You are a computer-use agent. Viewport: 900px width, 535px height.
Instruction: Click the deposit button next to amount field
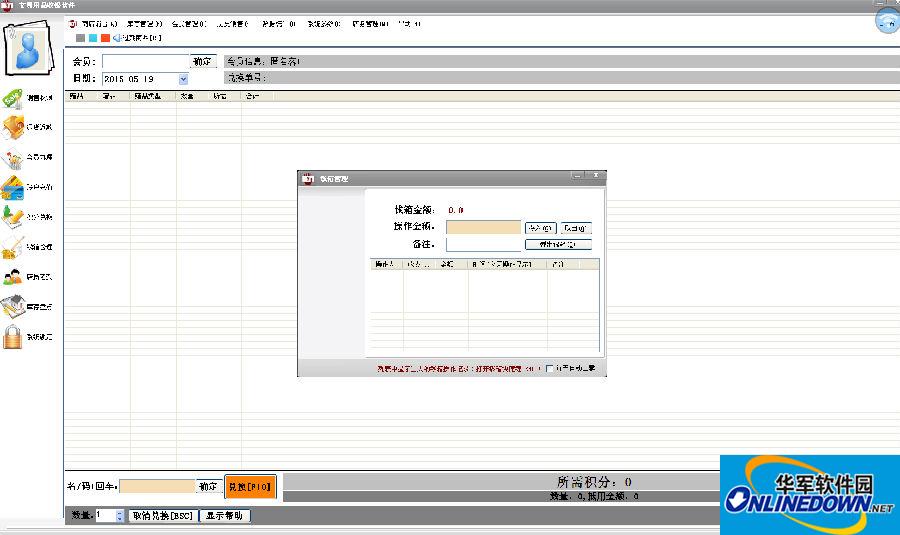[x=540, y=228]
